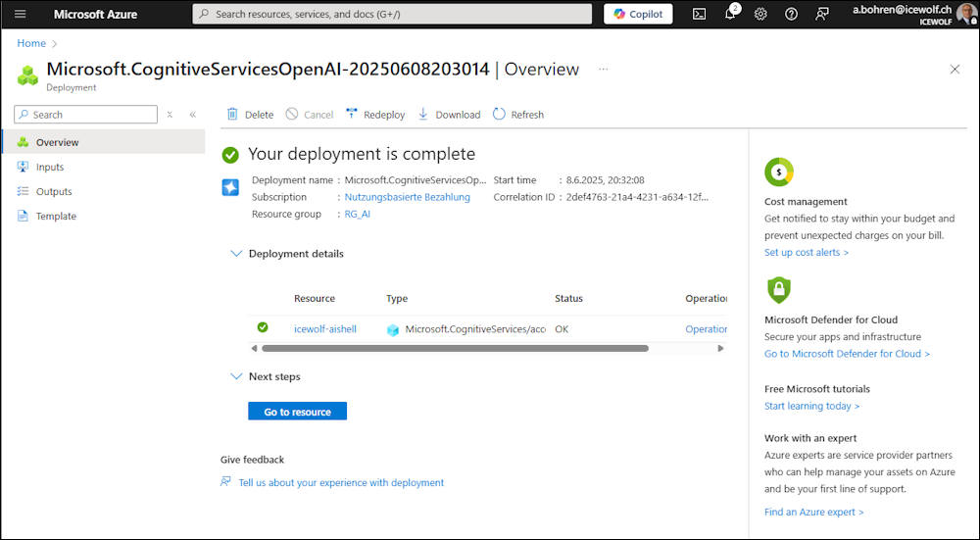Screen dimensions: 980x540
Task: Open the portal settings gear
Action: coord(760,14)
